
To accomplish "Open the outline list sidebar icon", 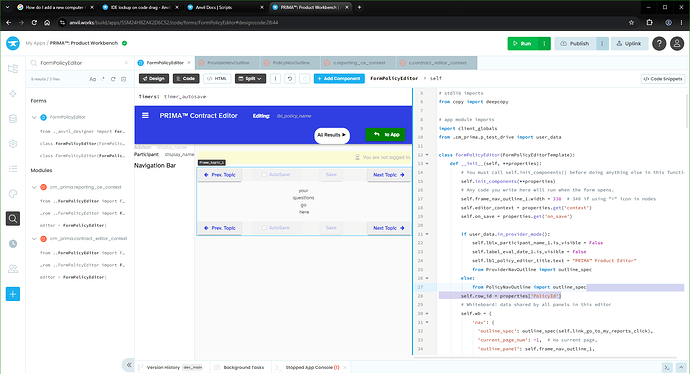I will click(13, 169).
